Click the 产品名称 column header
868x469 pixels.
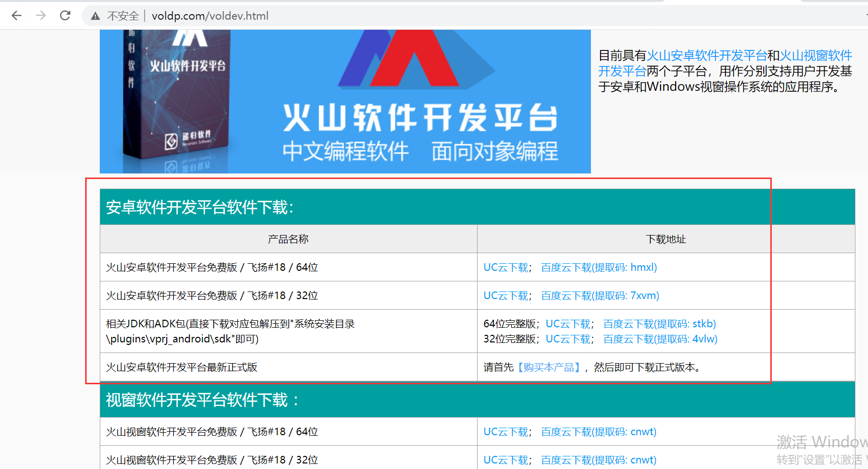pos(288,239)
